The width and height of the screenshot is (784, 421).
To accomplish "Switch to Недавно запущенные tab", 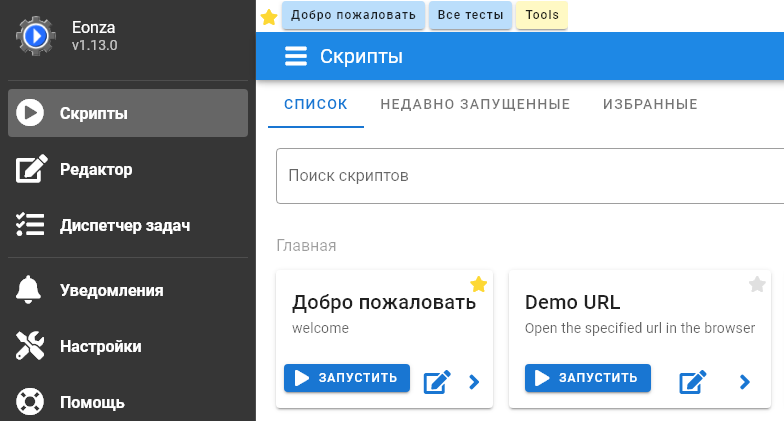I will pos(475,104).
